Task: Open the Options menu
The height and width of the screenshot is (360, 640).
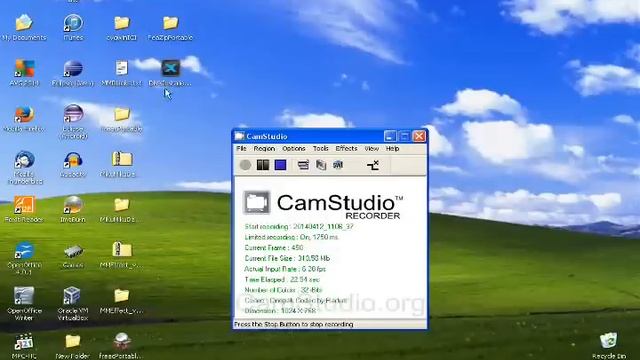Action: coord(293,149)
